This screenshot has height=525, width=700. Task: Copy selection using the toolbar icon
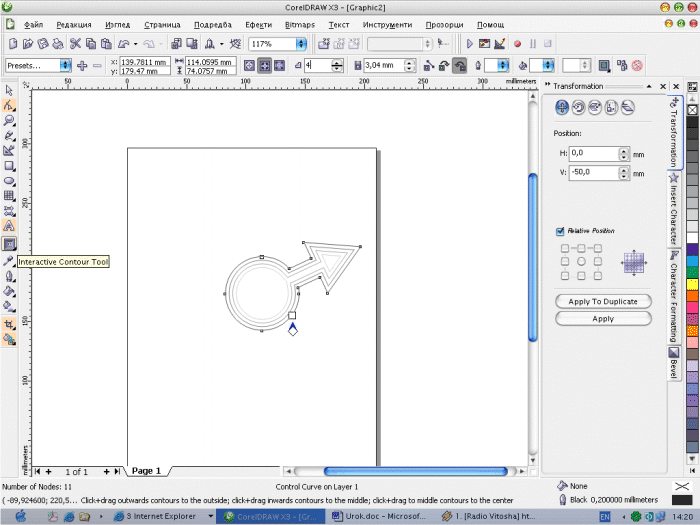pos(91,43)
